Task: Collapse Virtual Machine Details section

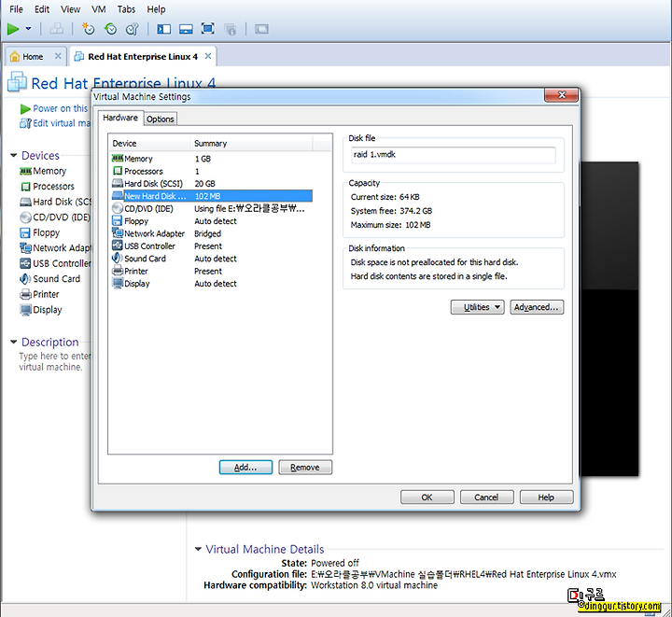Action: 198,549
